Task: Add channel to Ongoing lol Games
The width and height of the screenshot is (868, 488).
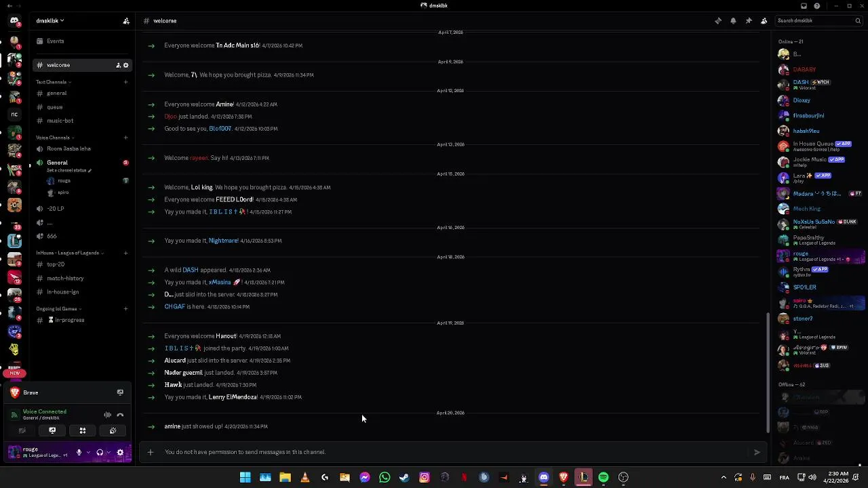Action: tap(125, 308)
